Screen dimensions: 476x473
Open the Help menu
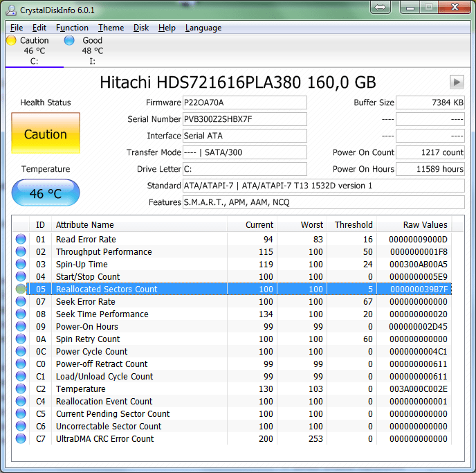pyautogui.click(x=167, y=28)
